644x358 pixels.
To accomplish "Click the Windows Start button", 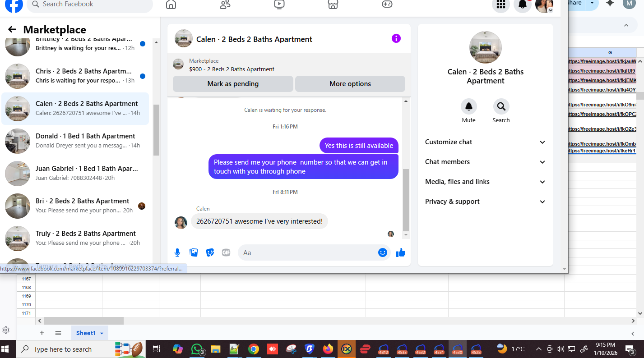I will (5, 349).
